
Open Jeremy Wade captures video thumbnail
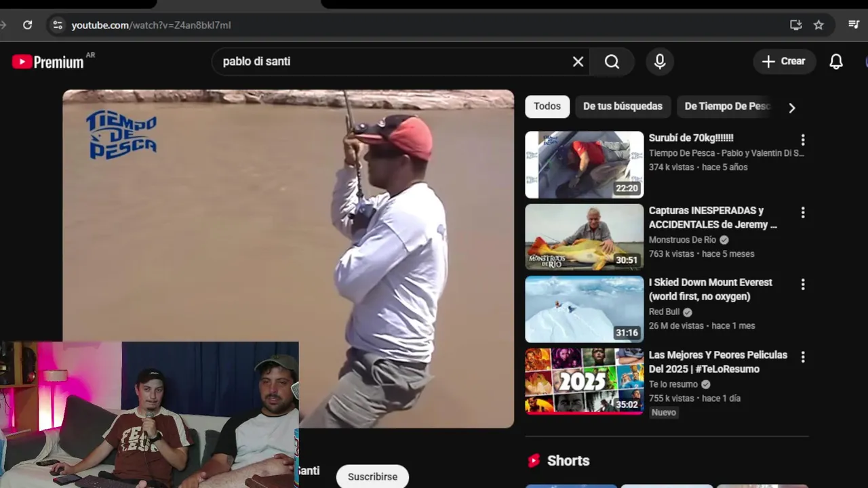pos(584,237)
